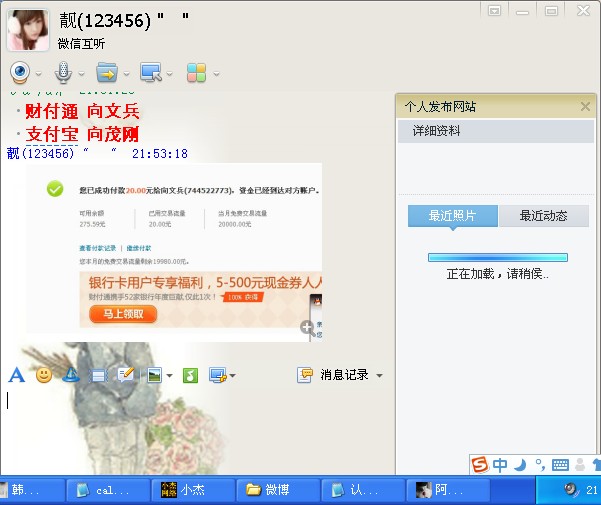601x505 pixels.
Task: Click the screen capture icon
Action: click(x=218, y=375)
